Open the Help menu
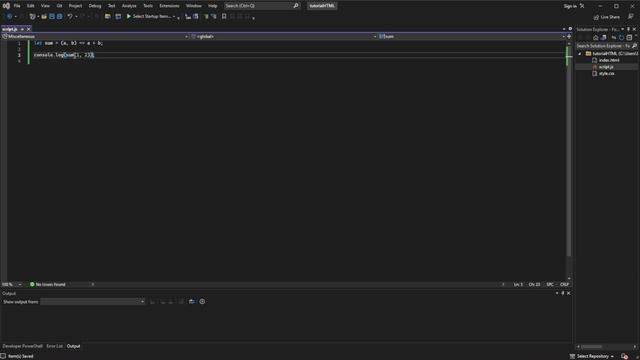This screenshot has height=360, width=640. coord(213,6)
